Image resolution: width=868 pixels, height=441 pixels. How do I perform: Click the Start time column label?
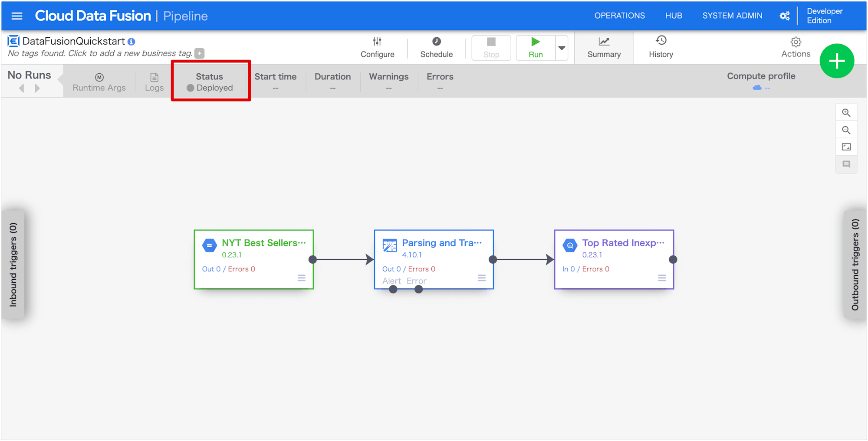(275, 77)
